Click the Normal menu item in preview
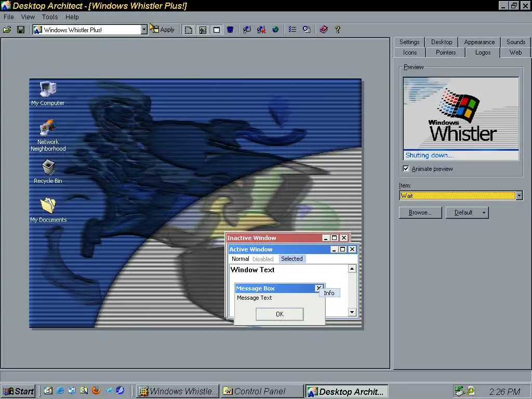The image size is (532, 399). coord(240,259)
